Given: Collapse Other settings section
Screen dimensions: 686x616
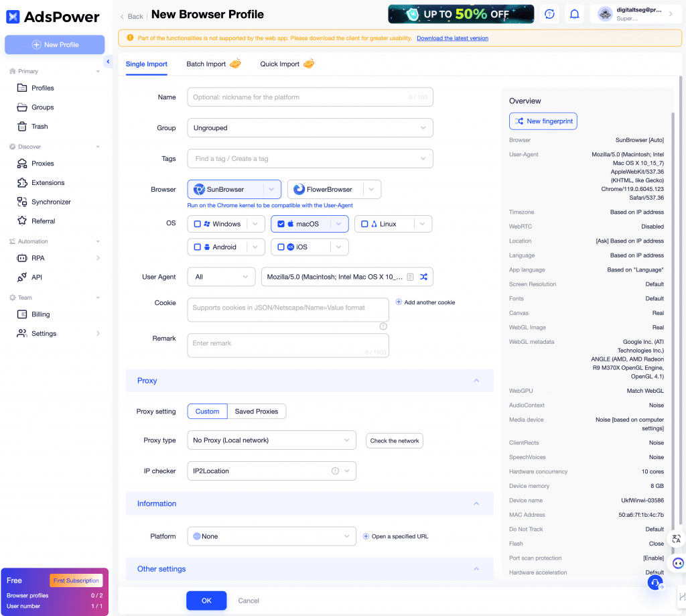Looking at the screenshot, I should 476,568.
